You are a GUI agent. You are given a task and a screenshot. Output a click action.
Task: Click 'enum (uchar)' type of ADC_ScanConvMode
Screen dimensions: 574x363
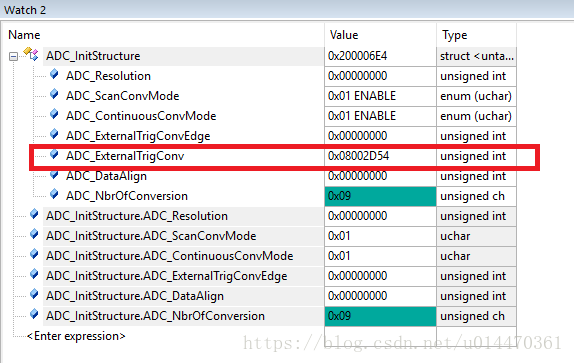coord(476,96)
